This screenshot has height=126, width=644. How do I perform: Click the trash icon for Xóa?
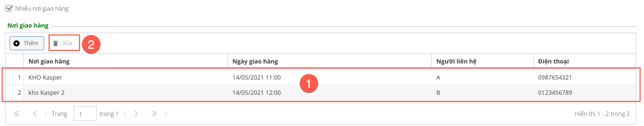(x=55, y=43)
